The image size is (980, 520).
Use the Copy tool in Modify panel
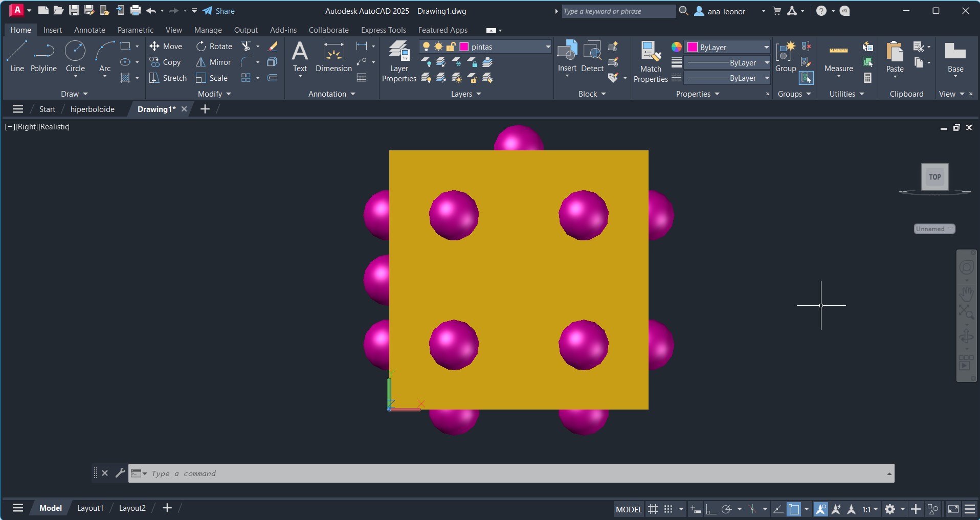point(165,62)
